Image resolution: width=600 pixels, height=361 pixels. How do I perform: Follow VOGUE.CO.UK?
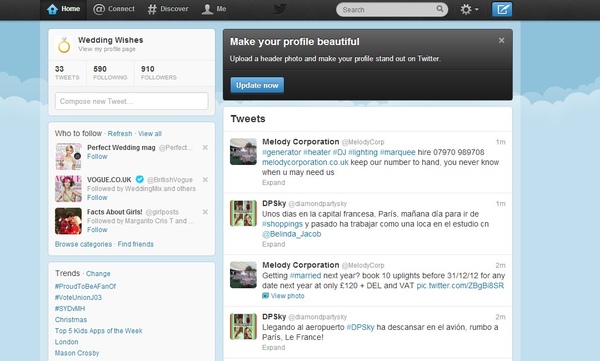97,198
